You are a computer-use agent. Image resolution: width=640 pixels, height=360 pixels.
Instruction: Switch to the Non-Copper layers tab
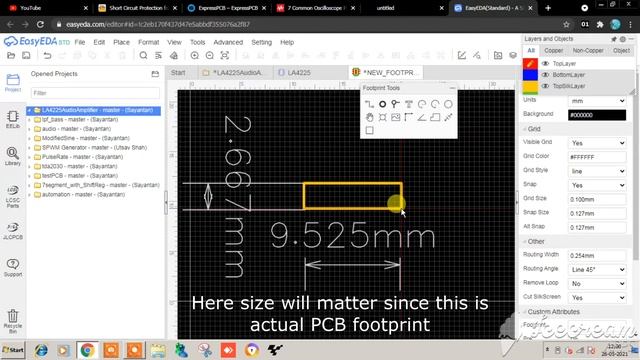click(588, 51)
